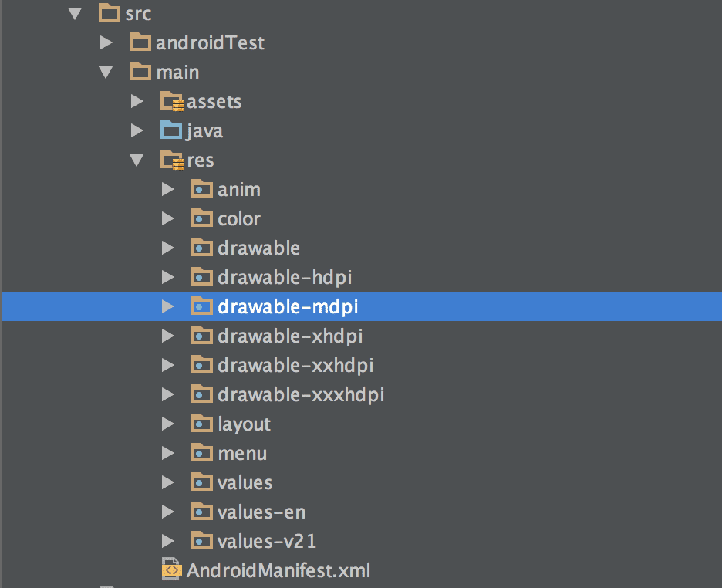Click the blue java source folder icon
Image resolution: width=722 pixels, height=588 pixels.
(171, 130)
